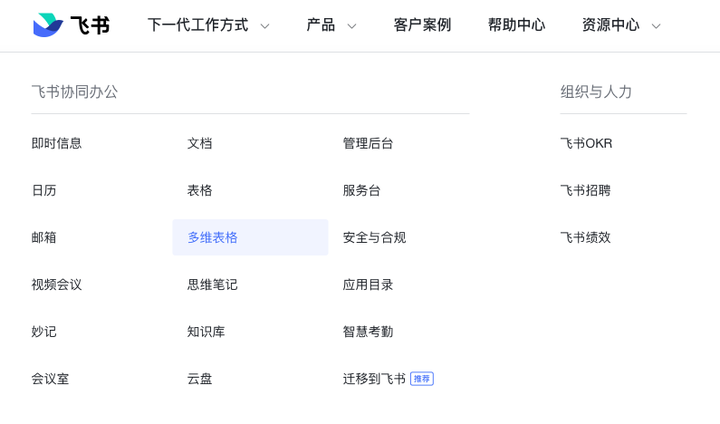Open the 妙记 product link
The width and height of the screenshot is (720, 424).
point(44,331)
